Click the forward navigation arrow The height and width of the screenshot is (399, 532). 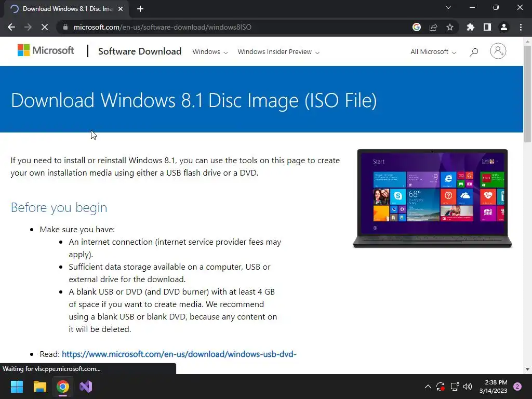28,27
